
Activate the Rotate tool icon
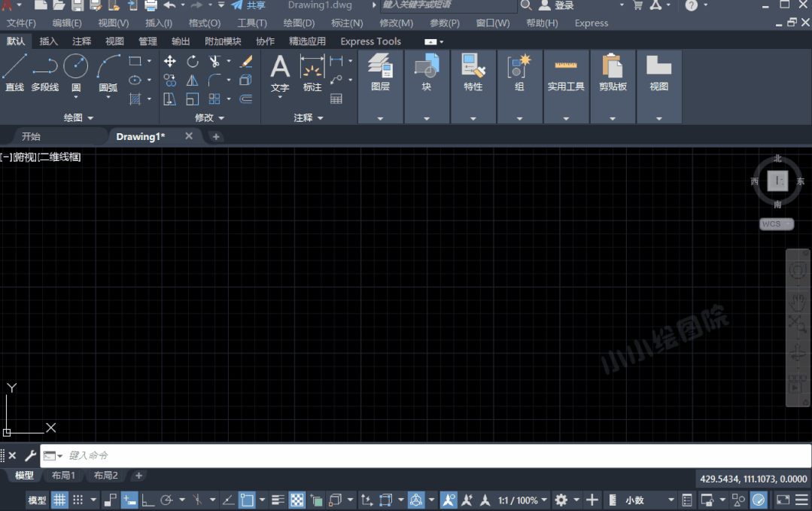193,61
